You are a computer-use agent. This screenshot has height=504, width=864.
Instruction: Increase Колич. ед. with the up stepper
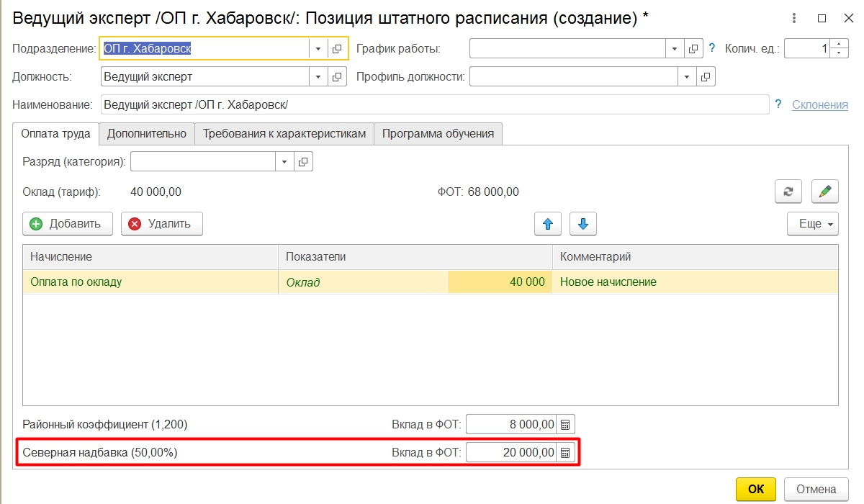coord(840,45)
